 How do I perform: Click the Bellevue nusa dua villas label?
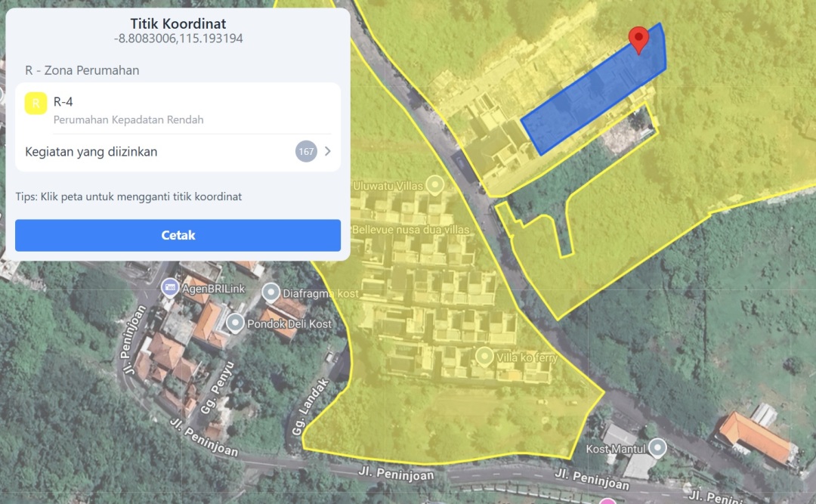coord(410,230)
